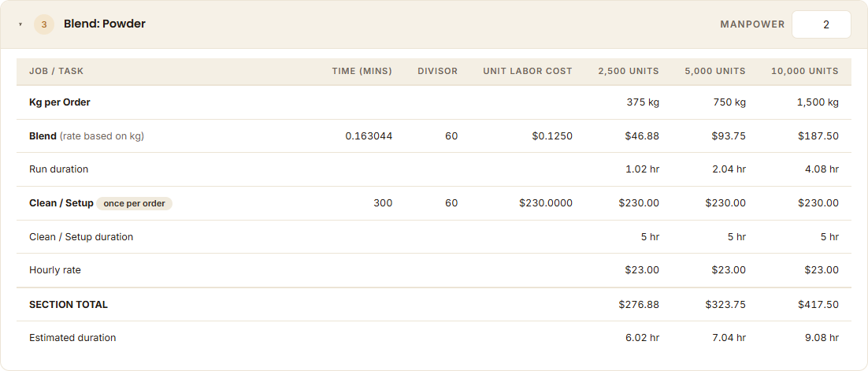The width and height of the screenshot is (868, 371).
Task: Click the Clean / Setup divisor 60
Action: coord(451,203)
